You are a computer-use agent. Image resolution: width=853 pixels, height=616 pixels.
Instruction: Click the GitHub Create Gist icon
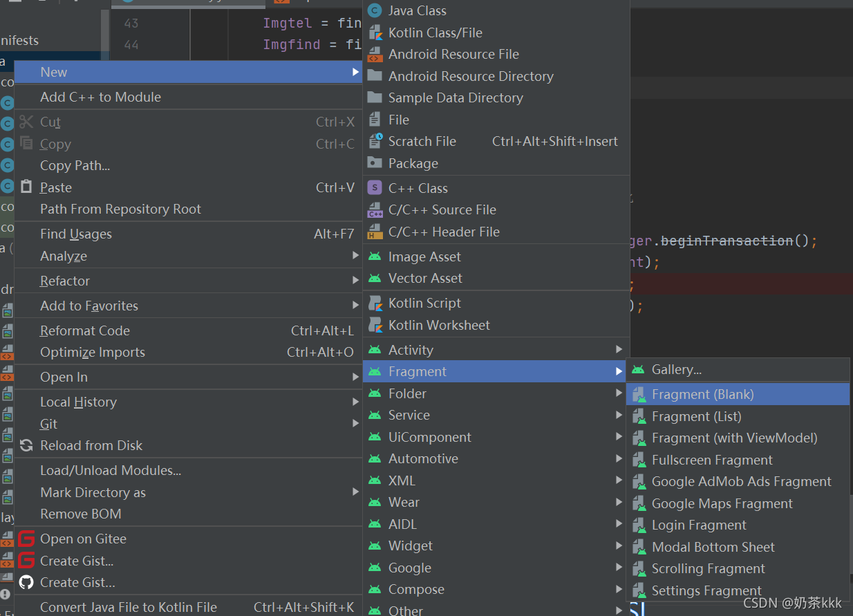(26, 582)
